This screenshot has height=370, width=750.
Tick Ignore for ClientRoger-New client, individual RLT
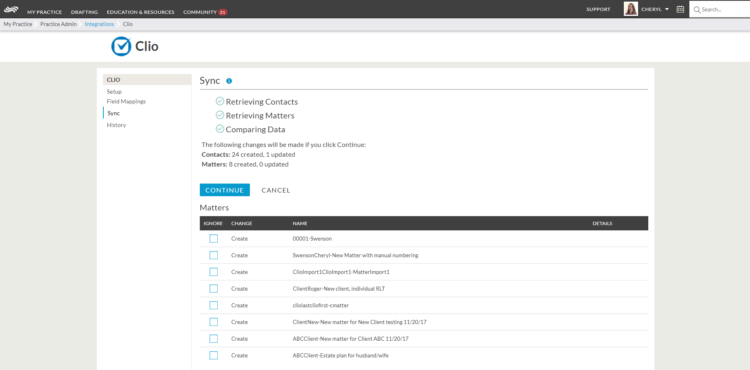pos(213,289)
